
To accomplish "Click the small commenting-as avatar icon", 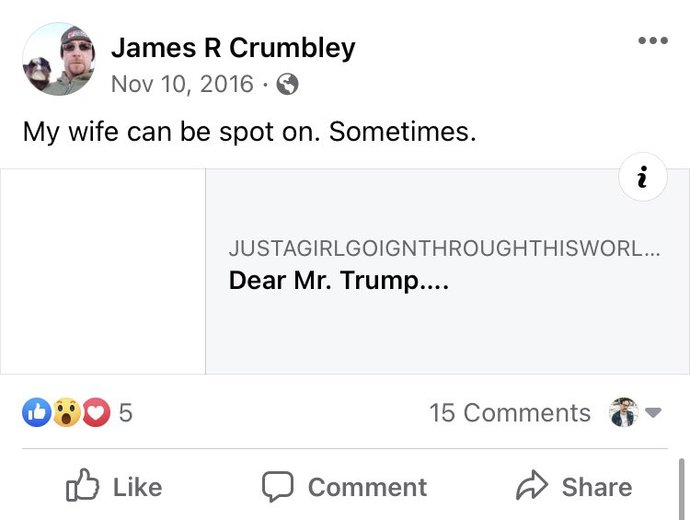I will [623, 412].
